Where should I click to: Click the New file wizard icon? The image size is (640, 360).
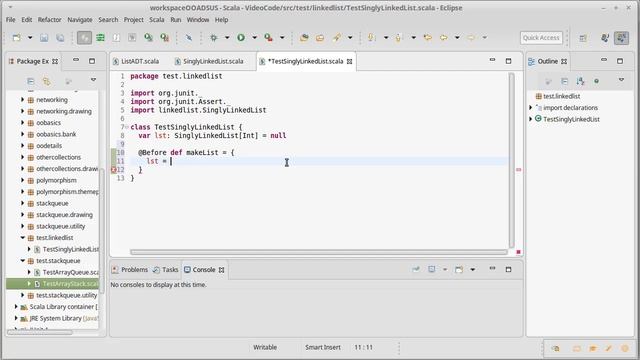(x=16, y=38)
